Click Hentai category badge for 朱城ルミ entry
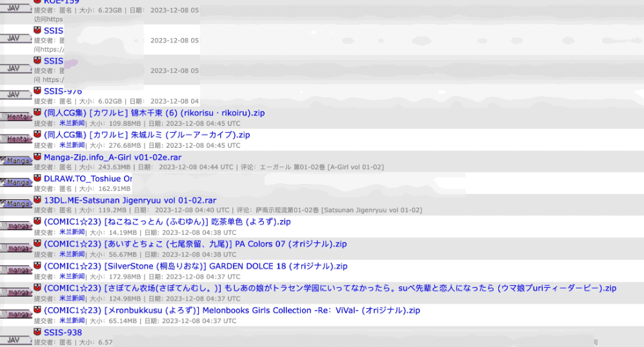This screenshot has height=347, width=644. pos(15,139)
